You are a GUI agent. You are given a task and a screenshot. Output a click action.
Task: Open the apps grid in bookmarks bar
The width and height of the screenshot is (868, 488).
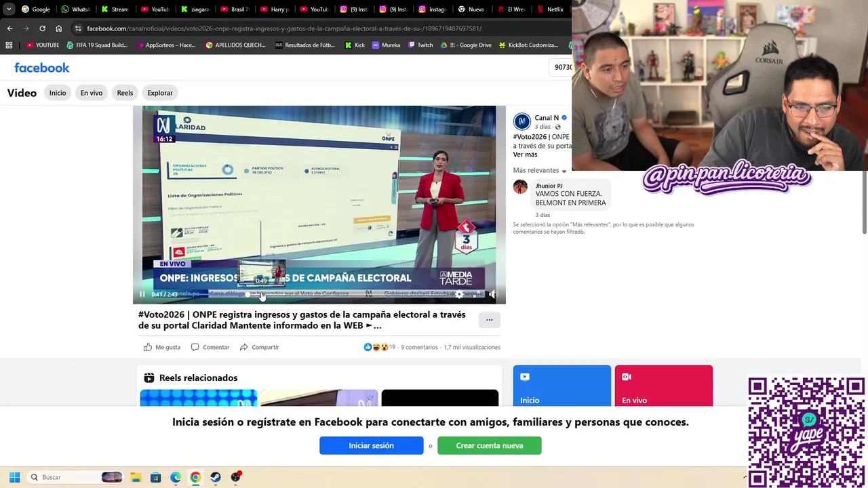pos(9,45)
